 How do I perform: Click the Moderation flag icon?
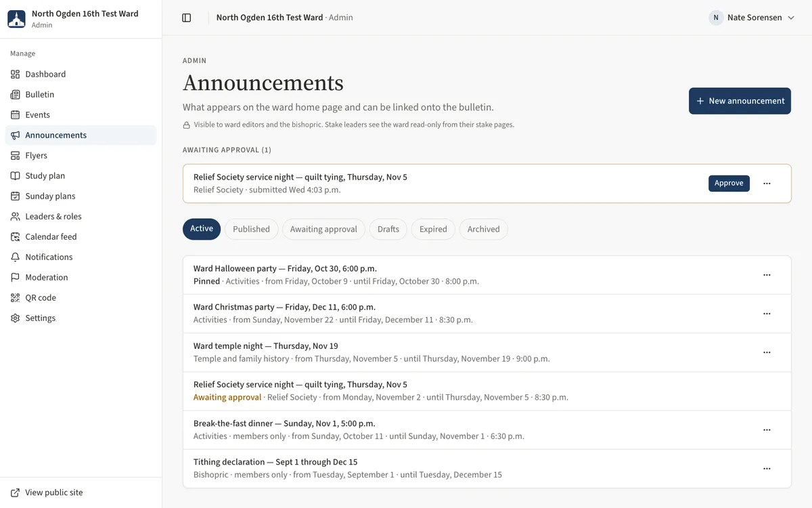click(15, 278)
